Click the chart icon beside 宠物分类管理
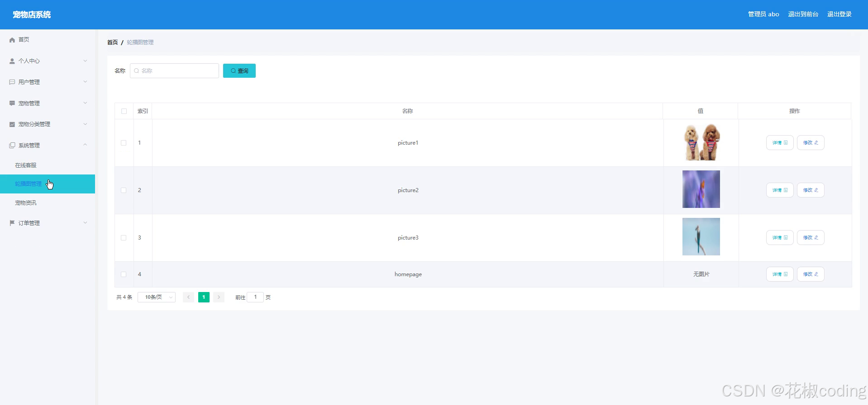Screen dimensions: 868x405 click(x=12, y=124)
